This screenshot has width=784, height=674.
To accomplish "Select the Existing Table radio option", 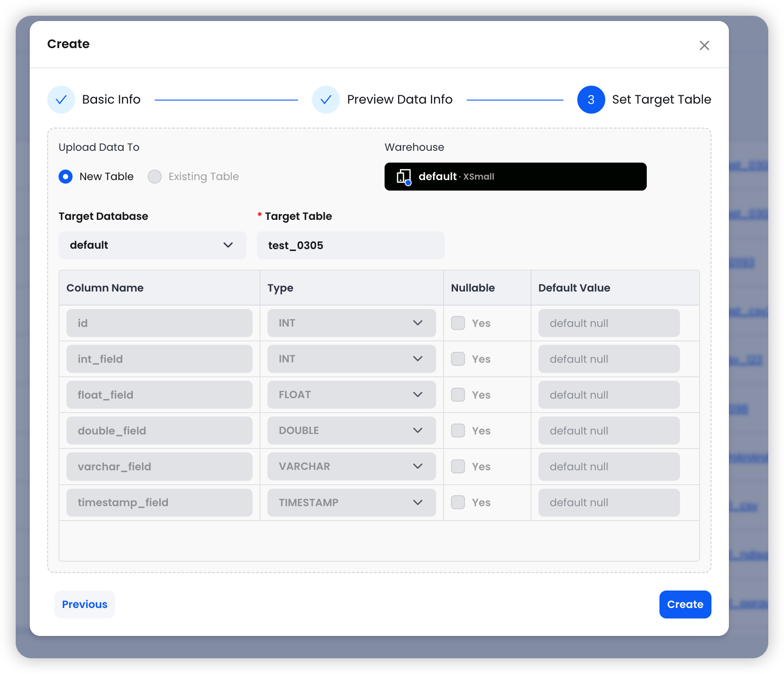I will (x=155, y=177).
